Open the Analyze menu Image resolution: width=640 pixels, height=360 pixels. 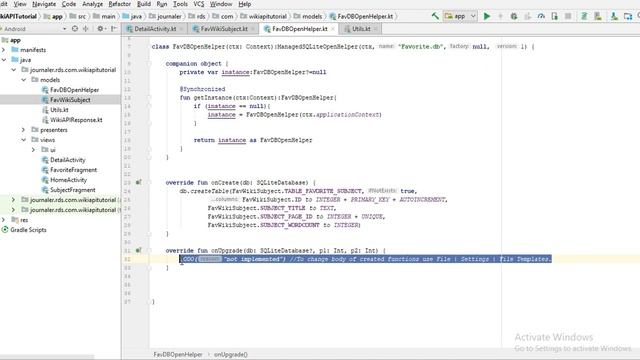pyautogui.click(x=93, y=4)
